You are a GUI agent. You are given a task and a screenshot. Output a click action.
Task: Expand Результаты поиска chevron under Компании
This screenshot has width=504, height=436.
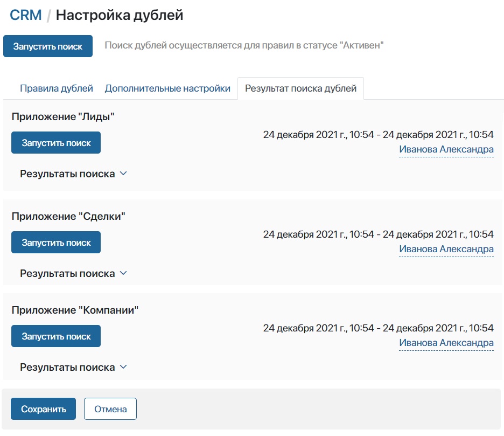click(x=123, y=367)
